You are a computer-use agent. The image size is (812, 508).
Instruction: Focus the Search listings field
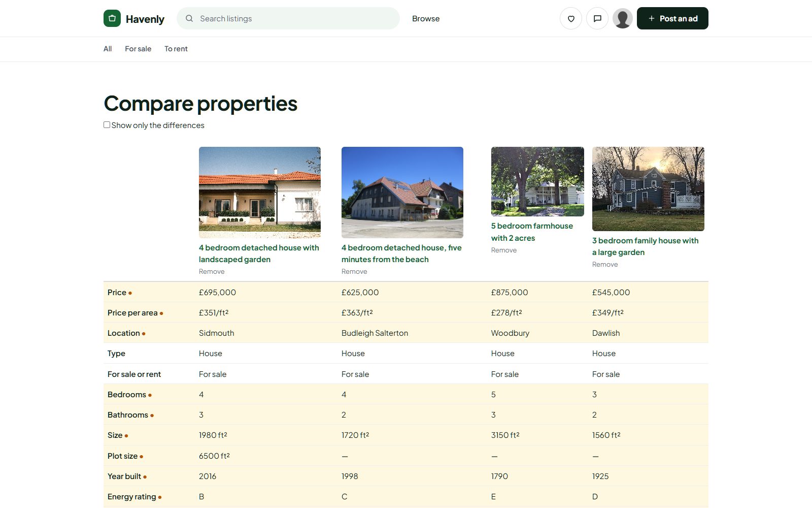coord(288,18)
